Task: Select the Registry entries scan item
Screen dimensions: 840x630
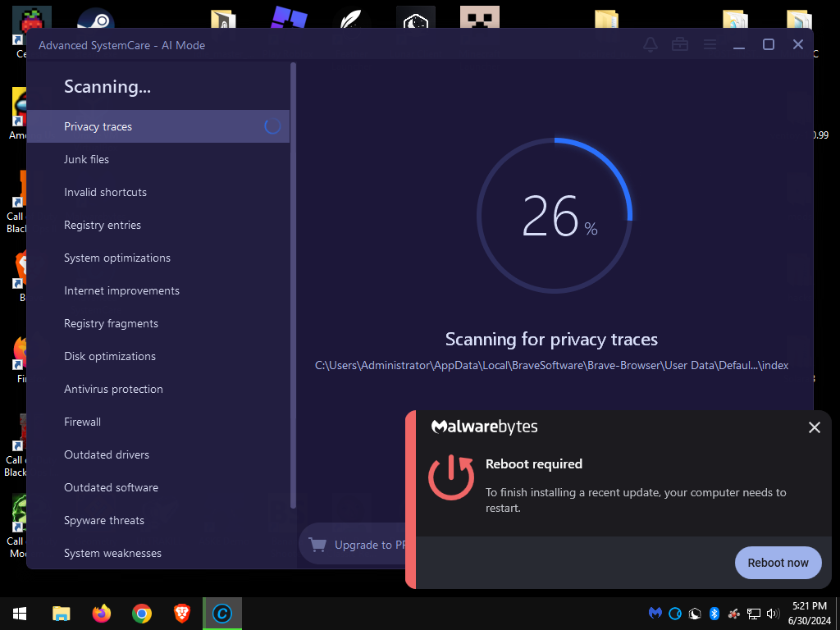Action: 158,225
